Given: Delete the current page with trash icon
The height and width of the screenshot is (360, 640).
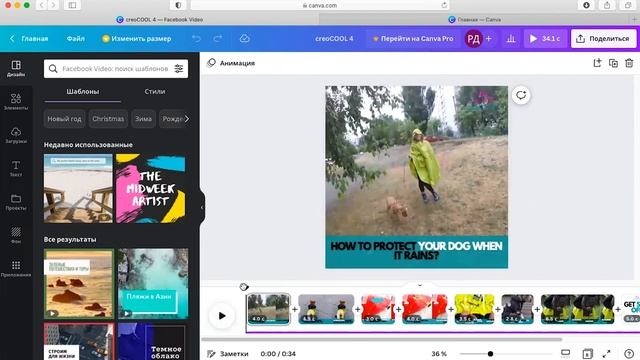Looking at the screenshot, I should click(x=629, y=63).
